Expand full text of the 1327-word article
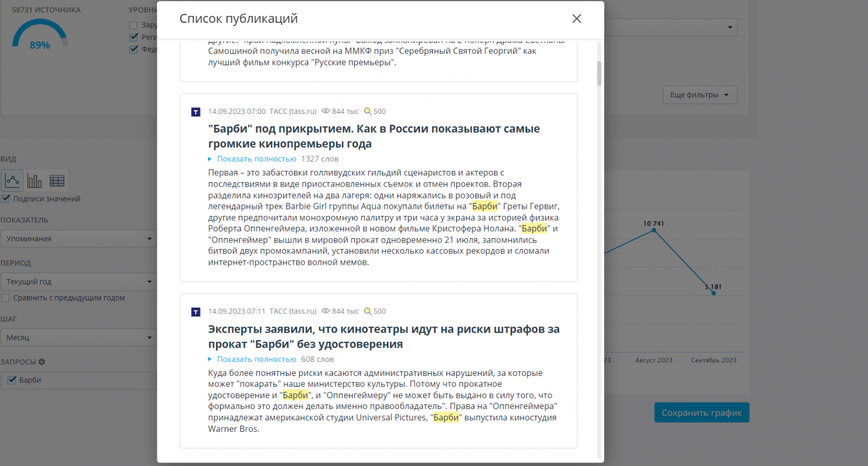Image resolution: width=868 pixels, height=466 pixels. tap(257, 159)
